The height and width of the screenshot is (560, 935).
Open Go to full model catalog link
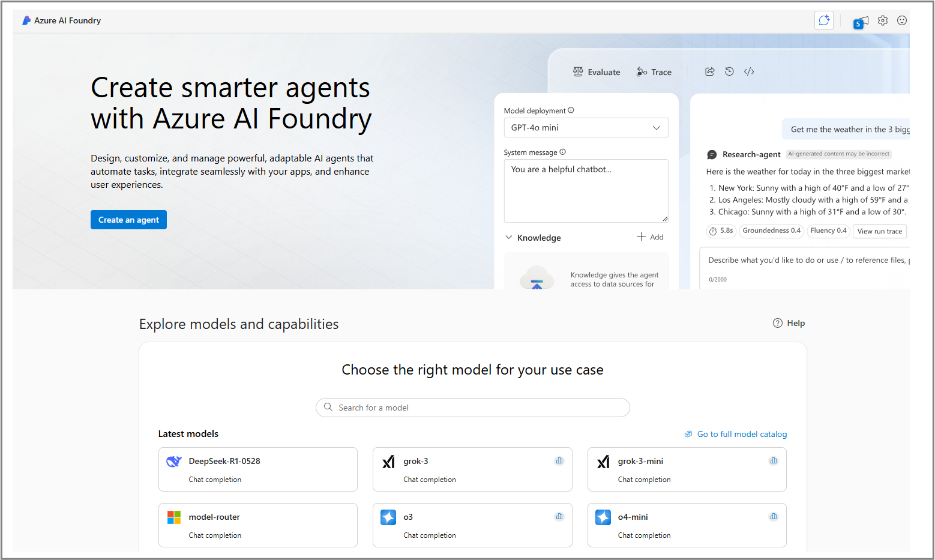(742, 434)
